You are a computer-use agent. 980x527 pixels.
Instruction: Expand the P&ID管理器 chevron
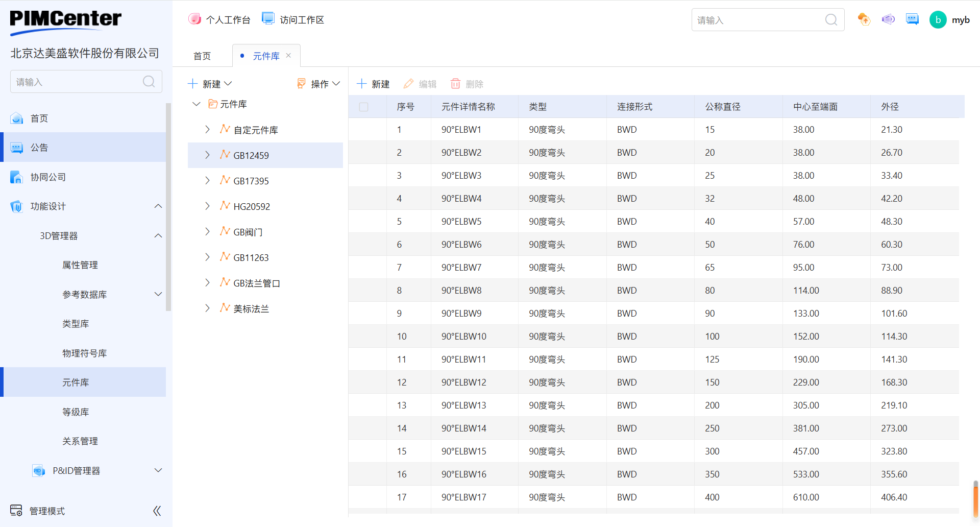point(158,471)
